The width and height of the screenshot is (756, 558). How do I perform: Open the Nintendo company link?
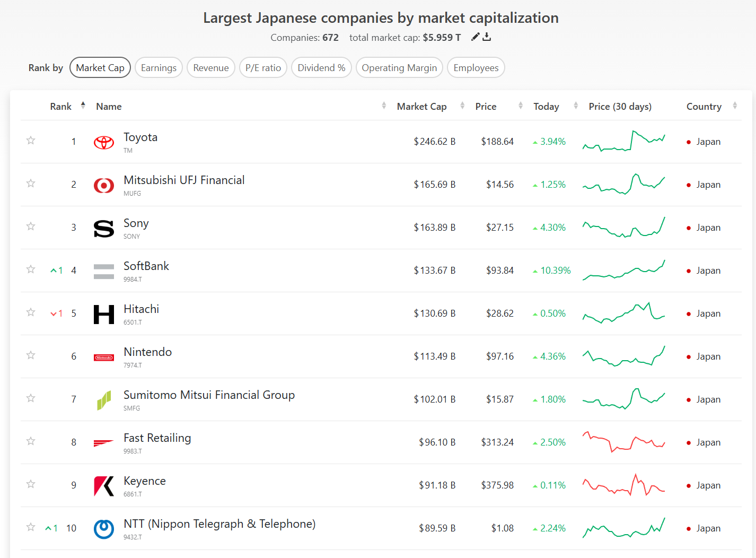pos(147,352)
